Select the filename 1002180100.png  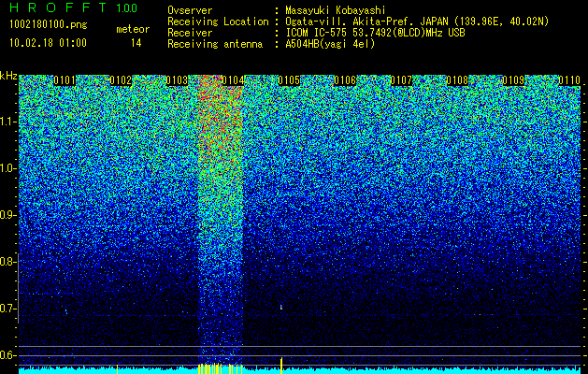(x=49, y=25)
